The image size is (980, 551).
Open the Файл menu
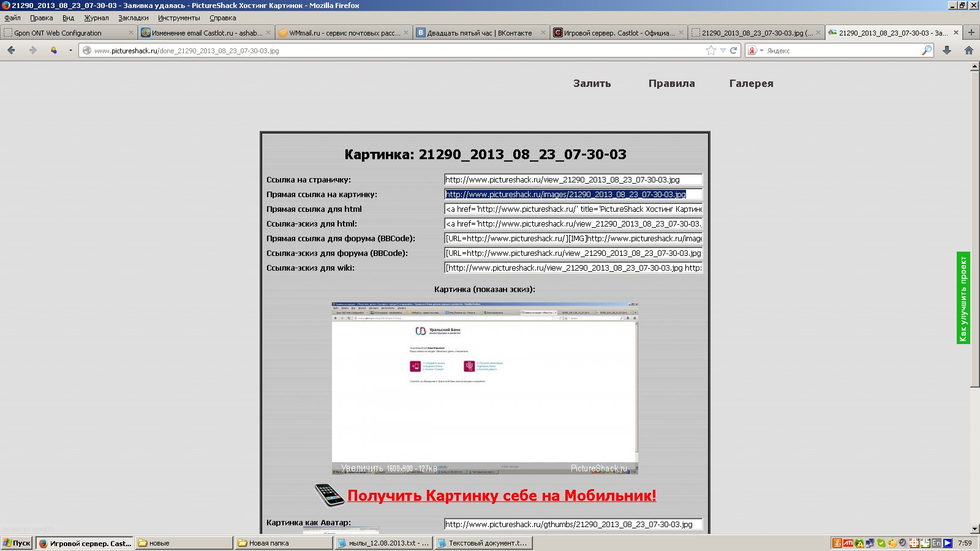(x=12, y=18)
